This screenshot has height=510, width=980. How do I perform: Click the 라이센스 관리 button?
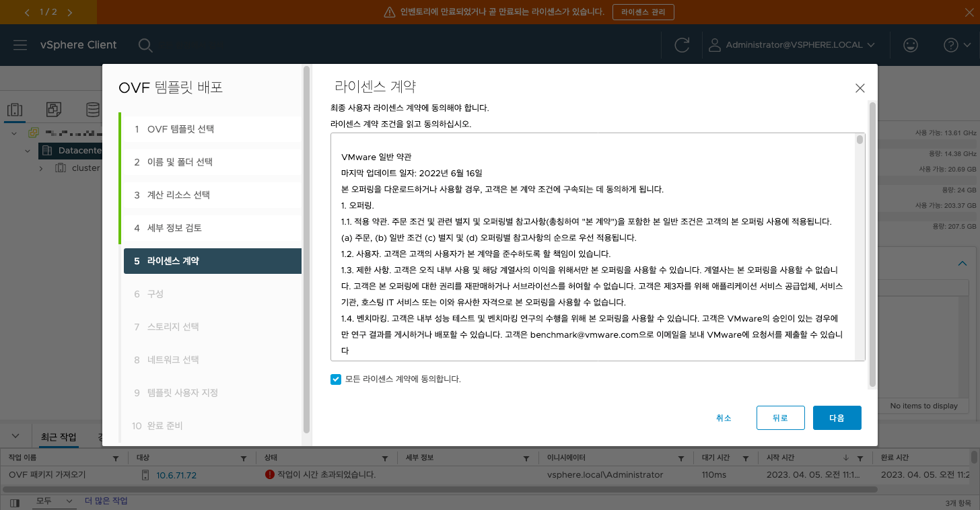point(643,12)
